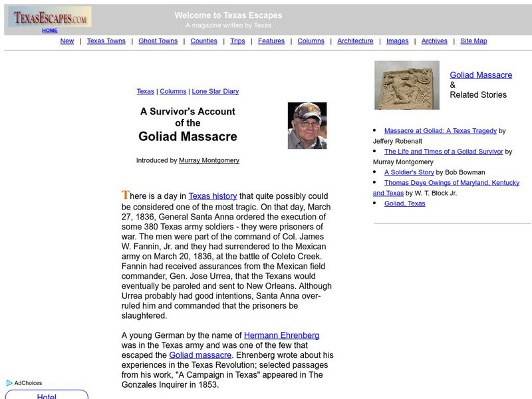The image size is (532, 399).
Task: Click the Murray Montgomery author link
Action: pyautogui.click(x=209, y=160)
